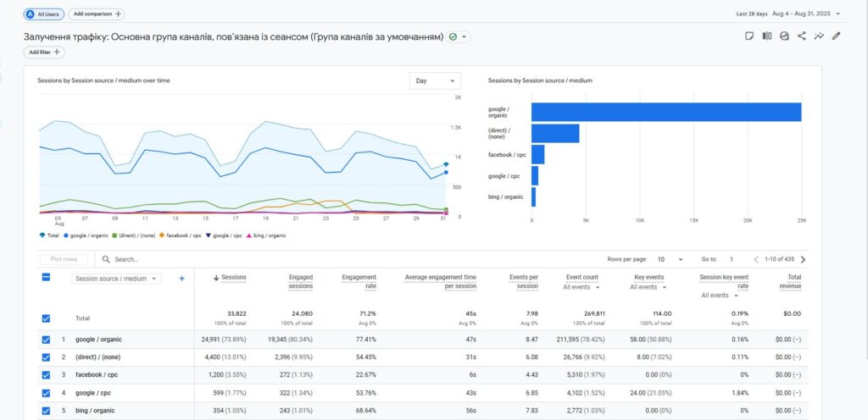868x420 pixels.
Task: Sort table by Engagement rate column
Action: click(359, 282)
